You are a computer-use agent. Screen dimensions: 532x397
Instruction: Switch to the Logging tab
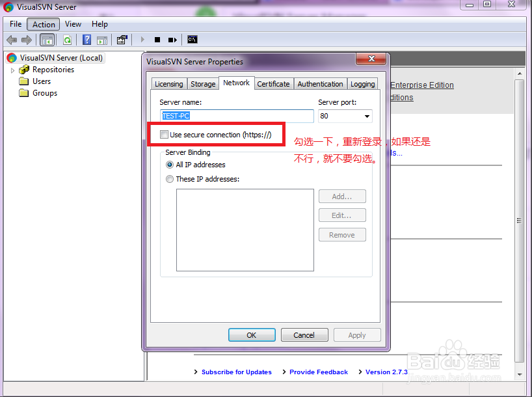(362, 84)
